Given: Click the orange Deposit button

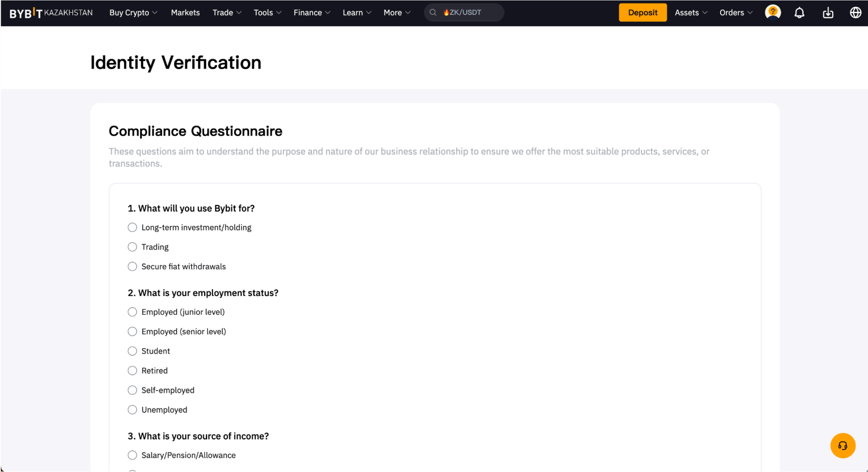Looking at the screenshot, I should [x=642, y=13].
